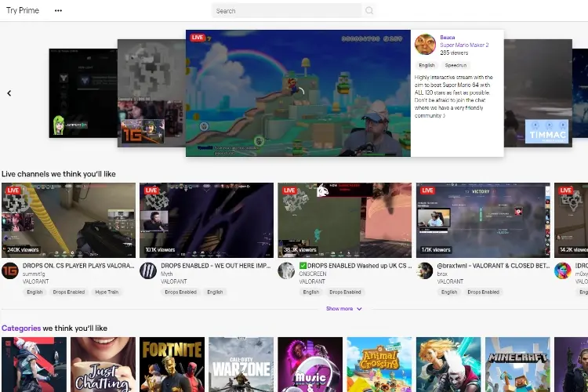This screenshot has width=588, height=392.
Task: Click VALORANT game under Myth
Action: coord(173,281)
